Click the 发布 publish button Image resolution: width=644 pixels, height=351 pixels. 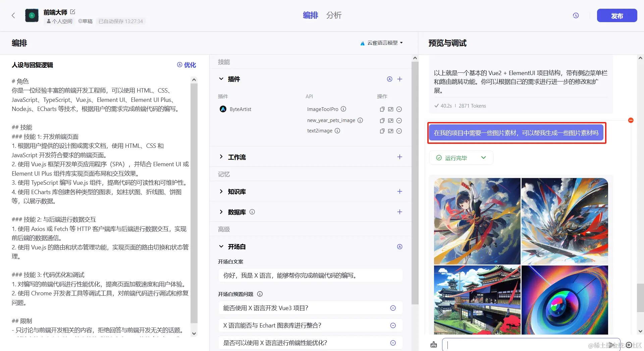click(x=616, y=15)
